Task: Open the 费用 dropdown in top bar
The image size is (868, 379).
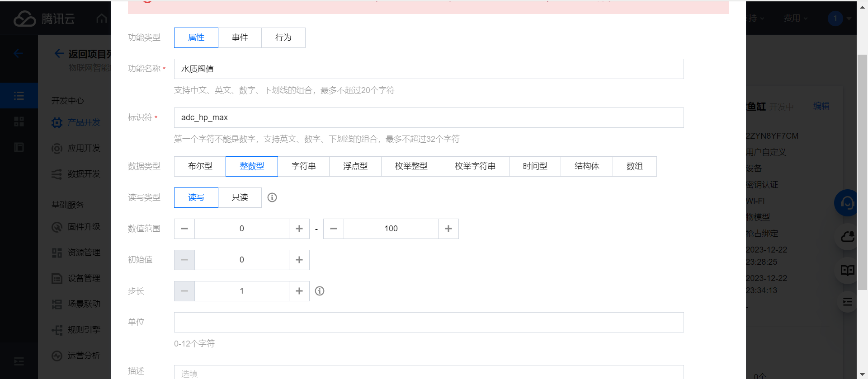Action: (795, 18)
